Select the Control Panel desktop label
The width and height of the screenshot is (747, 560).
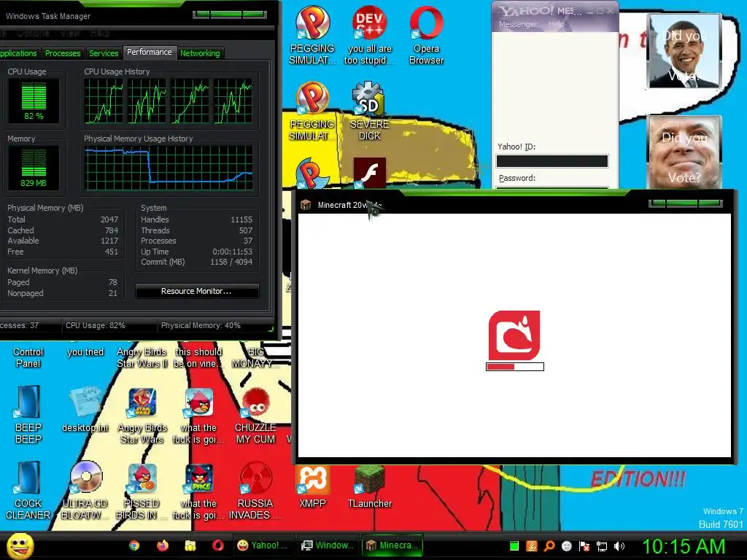click(x=28, y=357)
